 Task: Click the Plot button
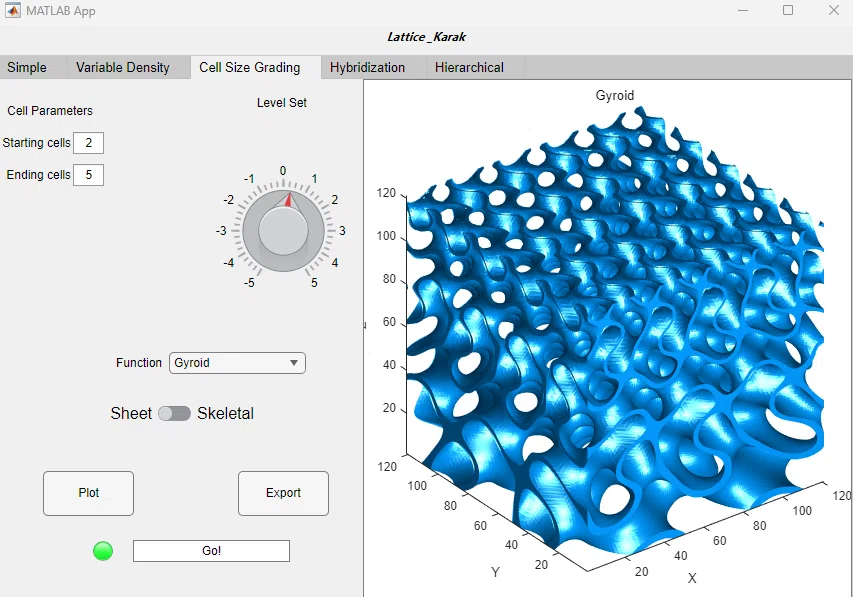pos(89,493)
